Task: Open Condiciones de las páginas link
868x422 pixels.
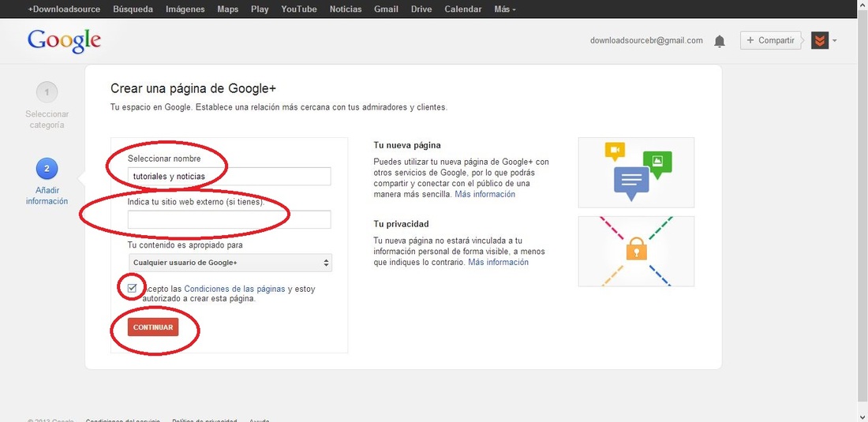Action: [234, 289]
